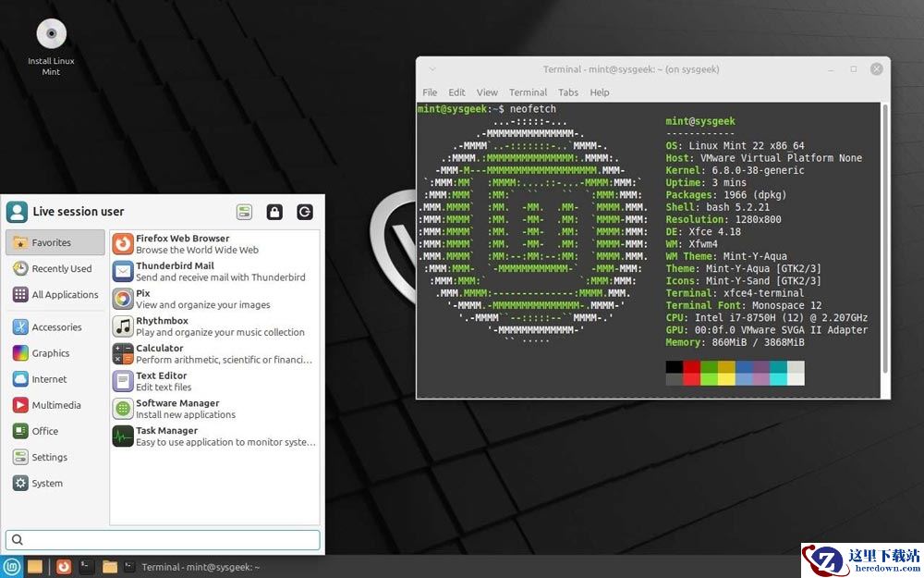
Task: Open the Terminal menu in menu bar
Action: (x=528, y=92)
